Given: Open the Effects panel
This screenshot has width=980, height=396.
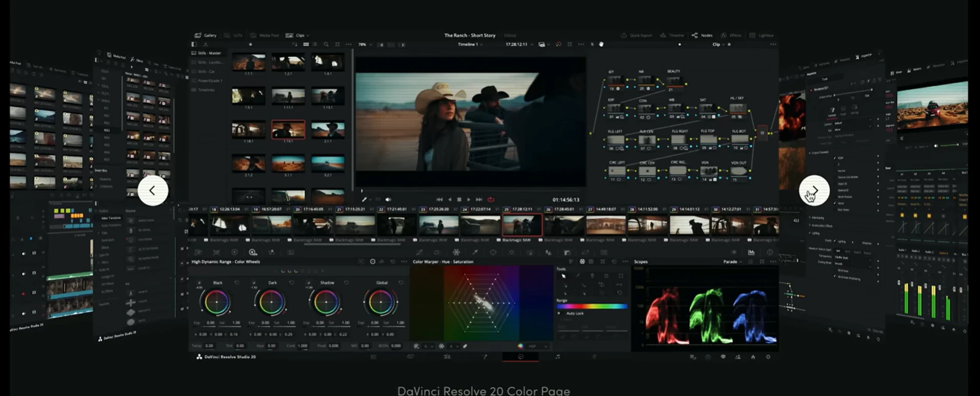Looking at the screenshot, I should click(731, 35).
